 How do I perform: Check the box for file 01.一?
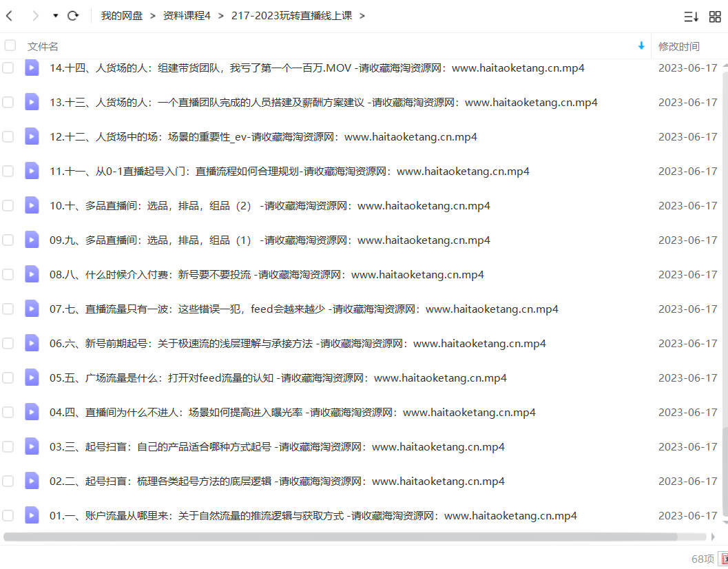8,515
